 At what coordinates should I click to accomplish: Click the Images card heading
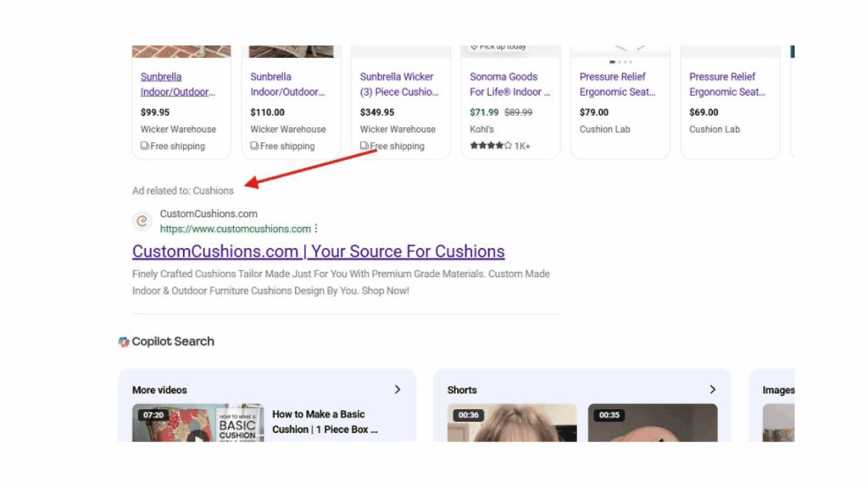778,390
